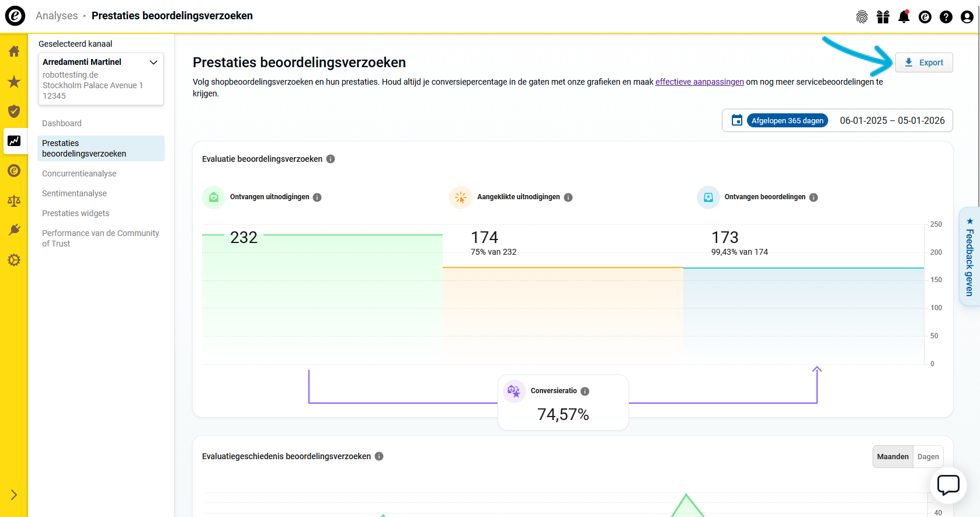
Task: Click the plug integrations sidebar icon
Action: pos(14,230)
